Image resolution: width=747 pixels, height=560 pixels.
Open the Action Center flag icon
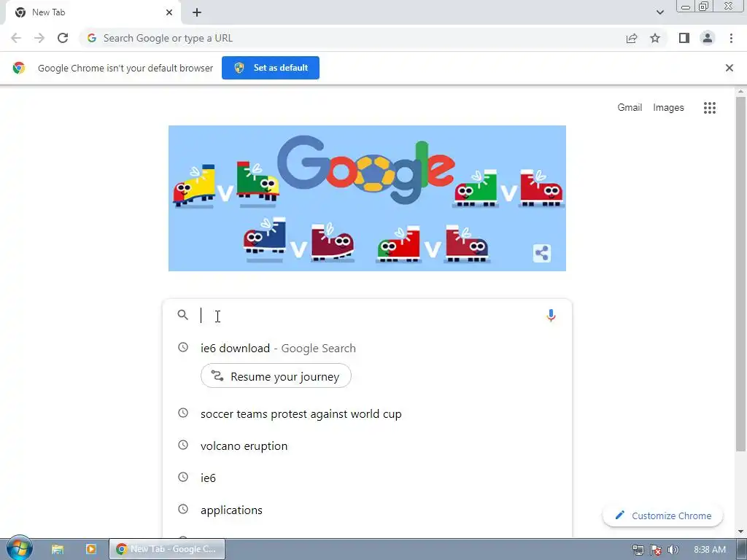pos(656,550)
